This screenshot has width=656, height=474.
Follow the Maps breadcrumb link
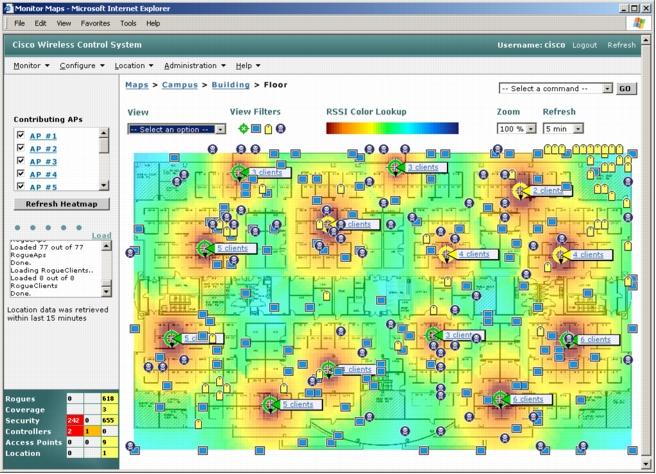coord(137,85)
